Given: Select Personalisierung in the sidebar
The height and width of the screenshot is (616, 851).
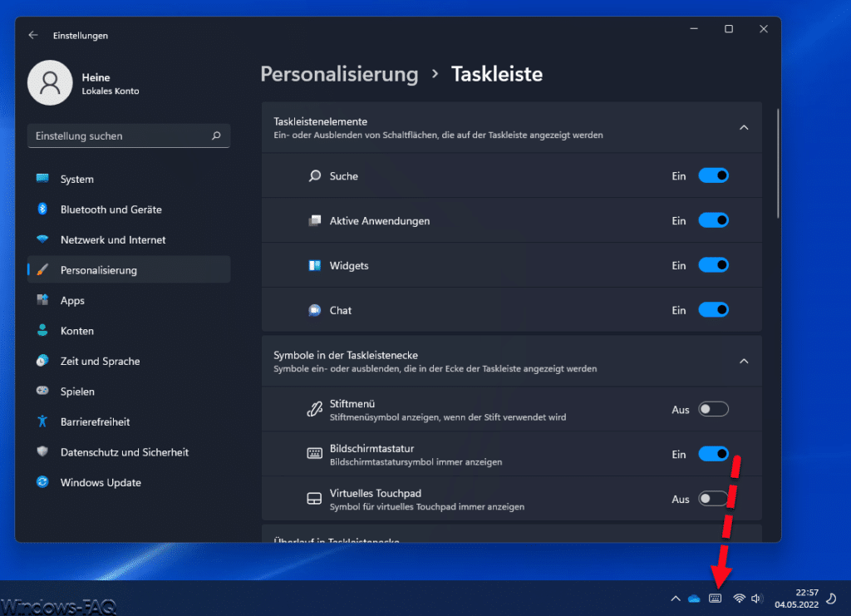Looking at the screenshot, I should point(129,269).
